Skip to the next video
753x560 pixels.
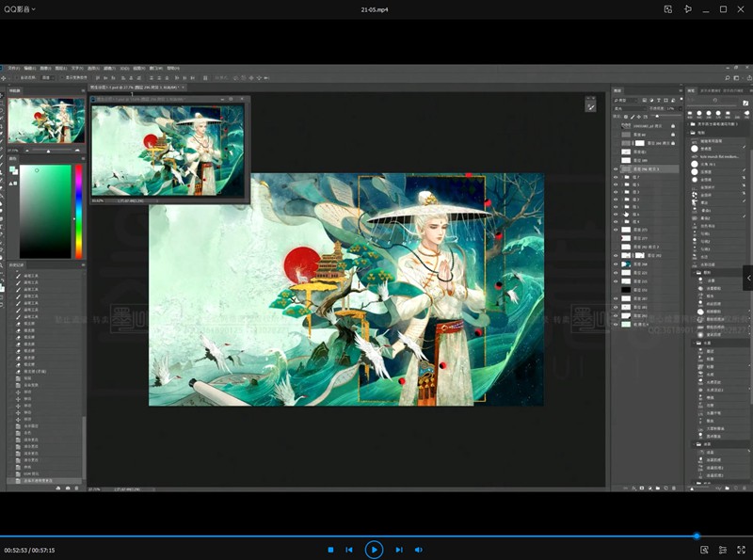pyautogui.click(x=399, y=550)
